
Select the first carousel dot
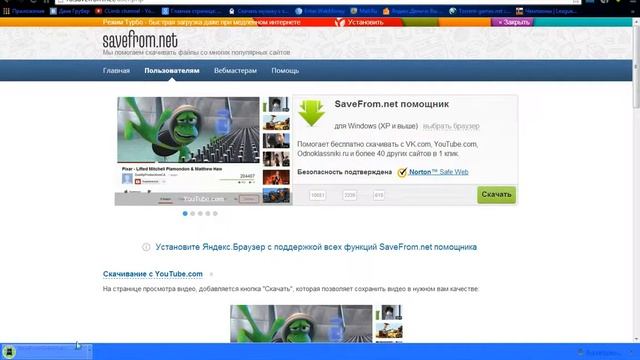point(185,213)
